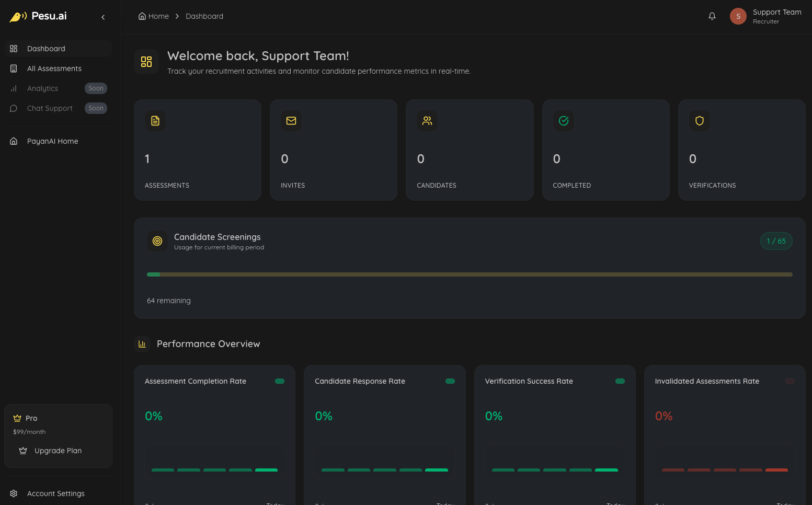This screenshot has height=505, width=812.
Task: Click the Upgrade Plan button
Action: tap(58, 451)
